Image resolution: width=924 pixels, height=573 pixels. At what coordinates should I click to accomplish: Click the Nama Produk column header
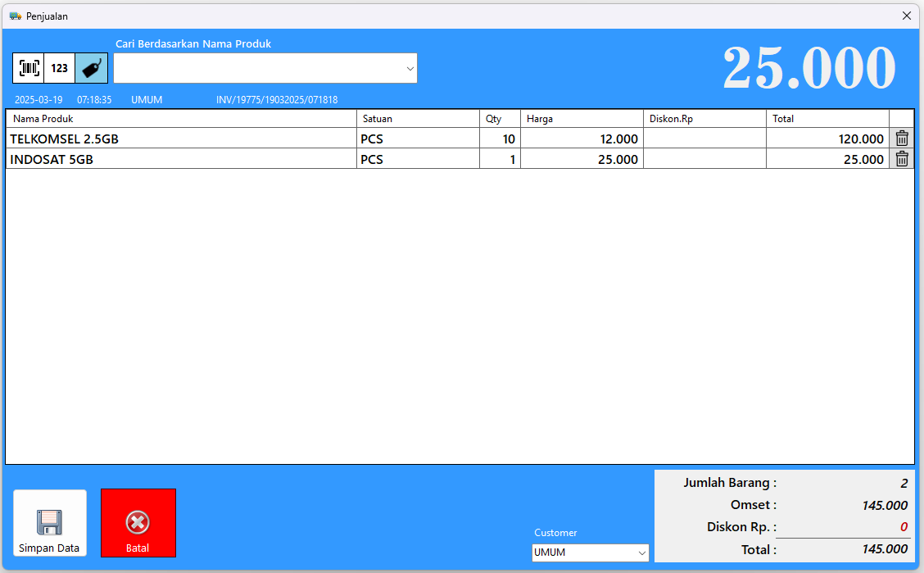click(x=181, y=119)
